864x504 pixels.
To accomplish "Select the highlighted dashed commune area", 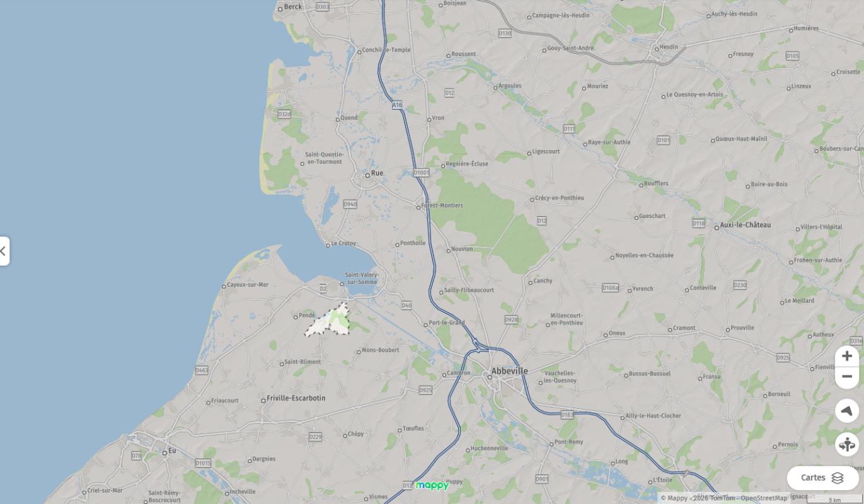I will point(330,321).
